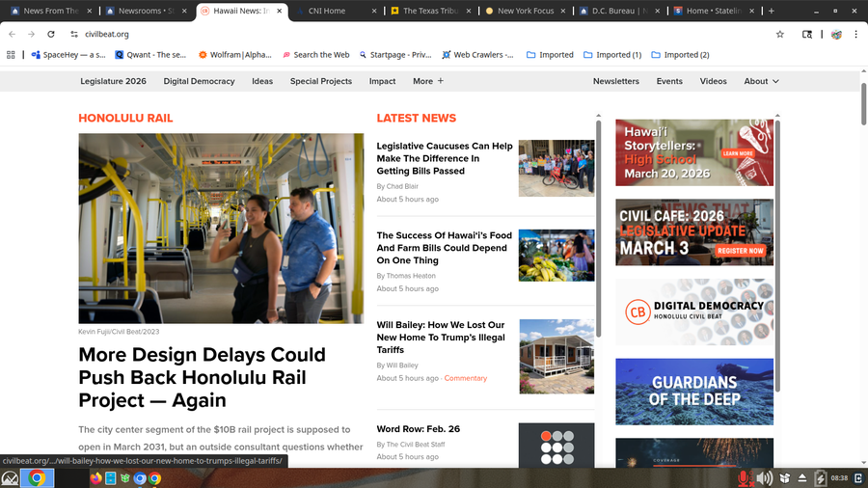Click the Latest News list scrollbar

pyautogui.click(x=598, y=231)
